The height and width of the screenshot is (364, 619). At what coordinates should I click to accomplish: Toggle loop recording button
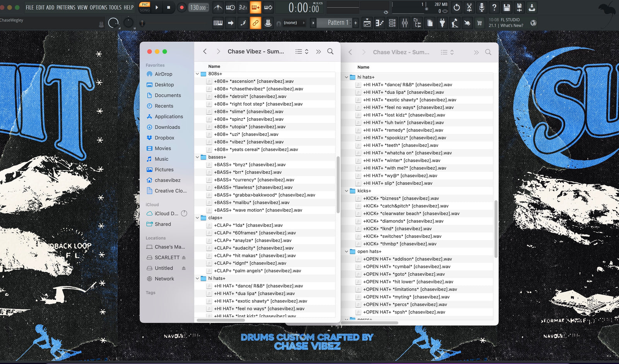268,7
